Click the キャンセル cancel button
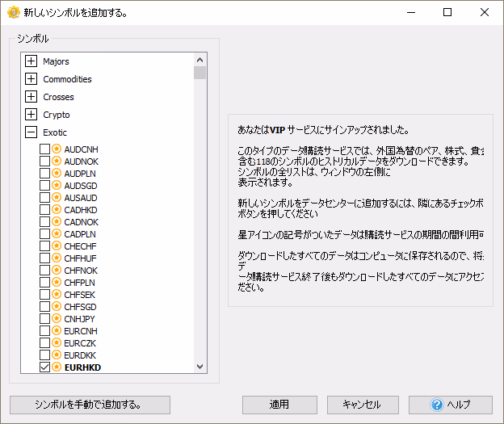 click(x=361, y=405)
